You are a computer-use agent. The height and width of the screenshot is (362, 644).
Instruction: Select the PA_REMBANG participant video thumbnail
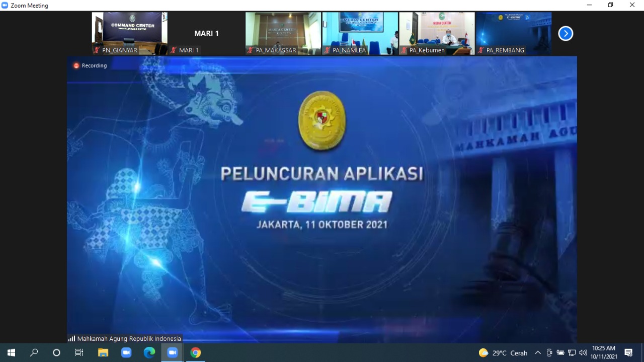[x=514, y=33]
